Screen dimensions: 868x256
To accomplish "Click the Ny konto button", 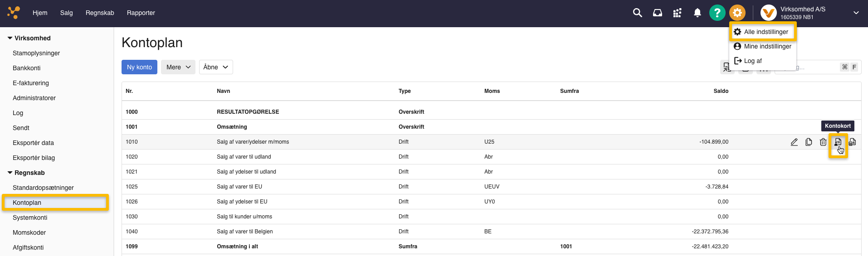I will 139,67.
